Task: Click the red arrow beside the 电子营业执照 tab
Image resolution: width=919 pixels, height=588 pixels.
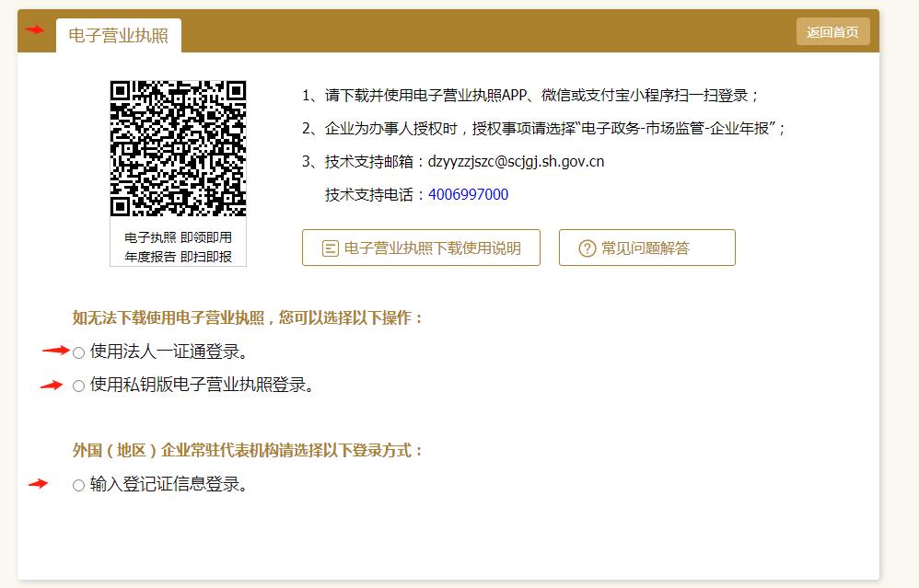Action: 35,30
